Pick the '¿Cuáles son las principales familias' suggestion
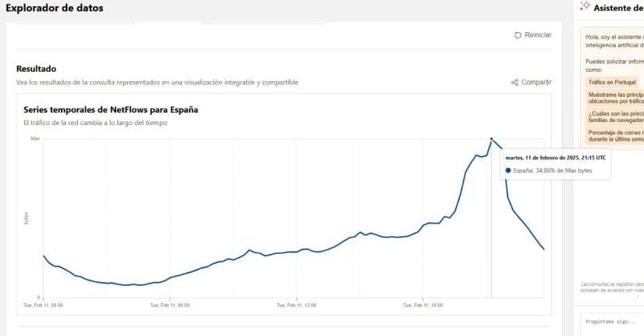644x336 pixels. click(x=615, y=116)
